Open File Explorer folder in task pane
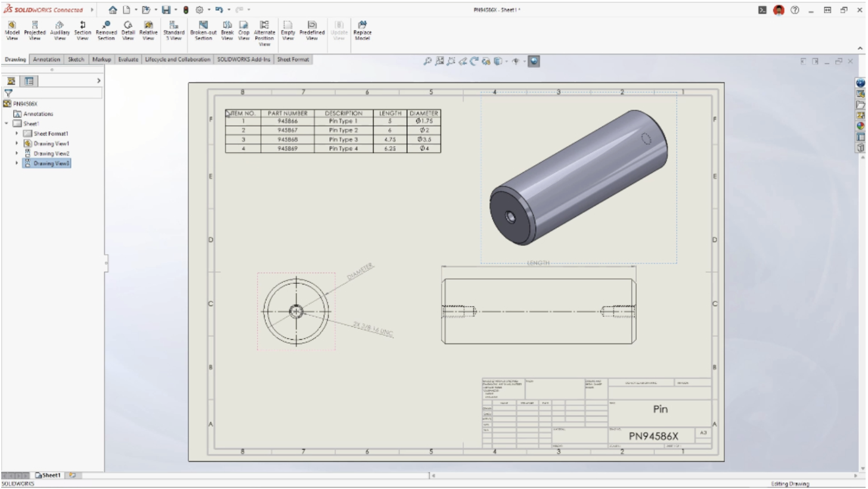Screen dimensions: 868x489 [861, 105]
